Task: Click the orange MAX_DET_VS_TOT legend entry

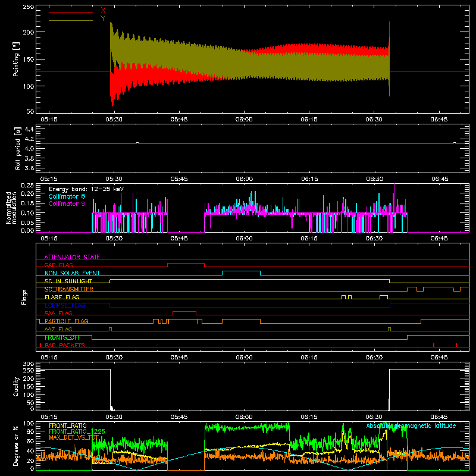Action: pos(74,437)
